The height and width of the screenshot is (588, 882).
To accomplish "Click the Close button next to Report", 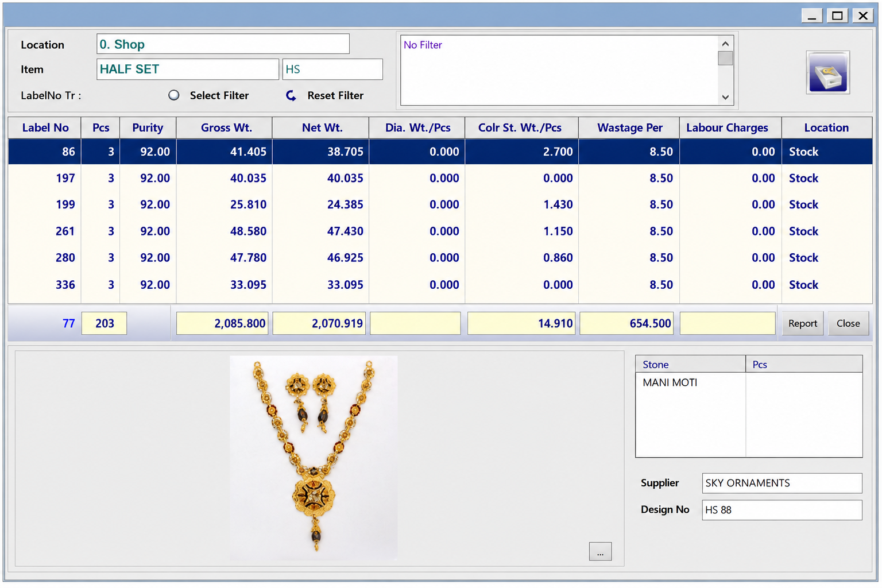I will 848,323.
